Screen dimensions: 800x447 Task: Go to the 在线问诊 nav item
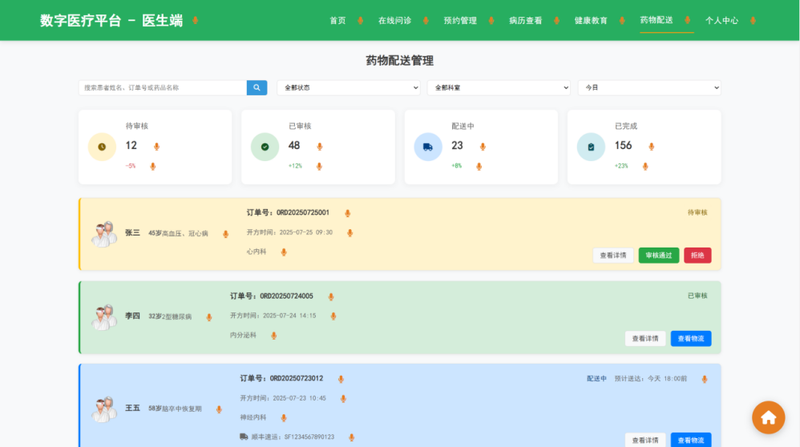[x=393, y=21]
